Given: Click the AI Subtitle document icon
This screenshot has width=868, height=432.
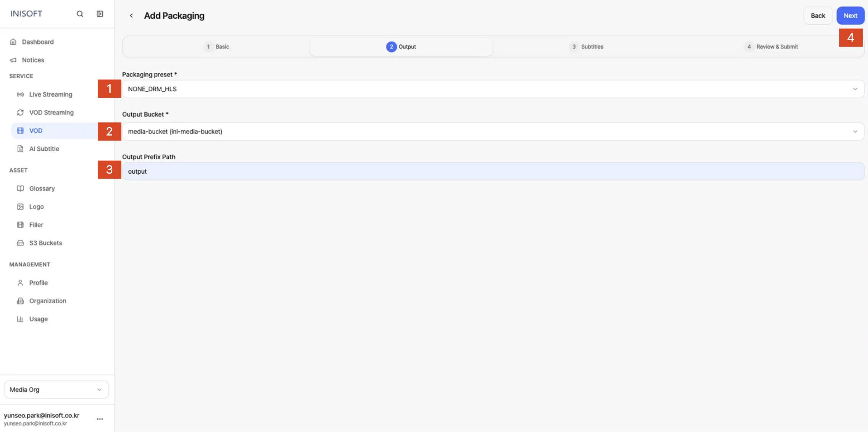Looking at the screenshot, I should (x=20, y=149).
